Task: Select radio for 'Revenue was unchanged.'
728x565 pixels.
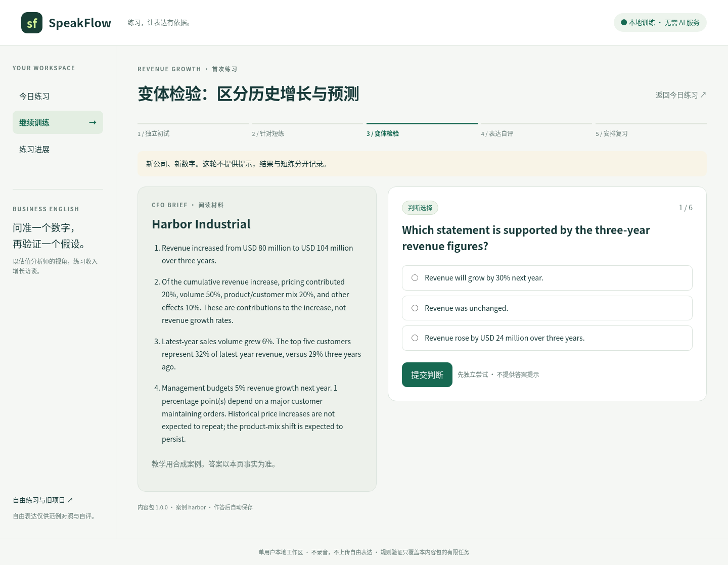Action: pyautogui.click(x=415, y=308)
